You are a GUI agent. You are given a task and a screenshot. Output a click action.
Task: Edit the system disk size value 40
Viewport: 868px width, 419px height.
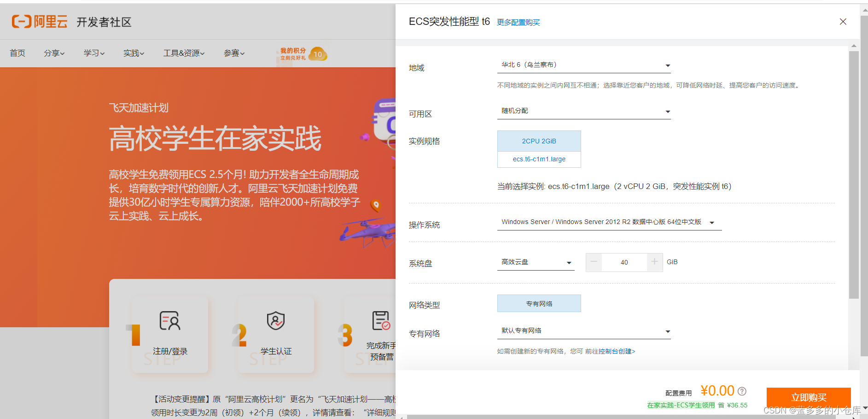pos(624,262)
